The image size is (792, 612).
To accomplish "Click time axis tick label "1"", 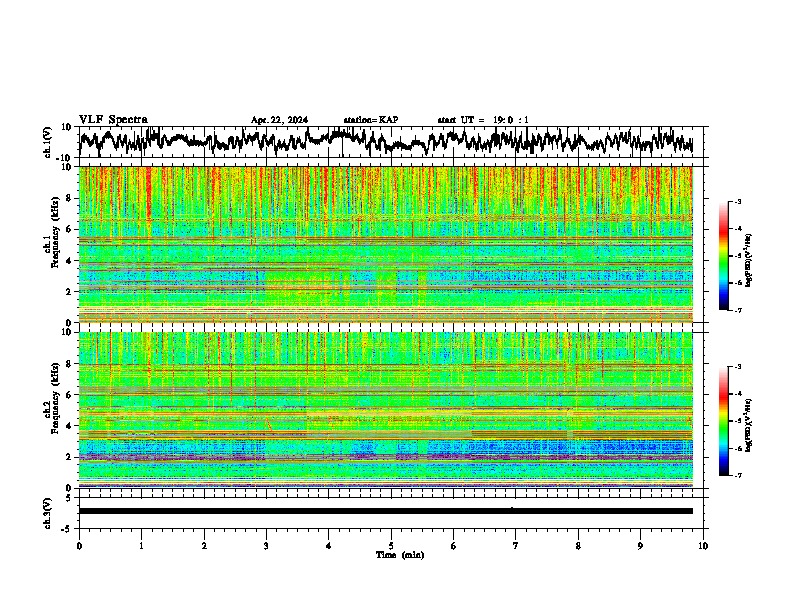I will pos(141,546).
